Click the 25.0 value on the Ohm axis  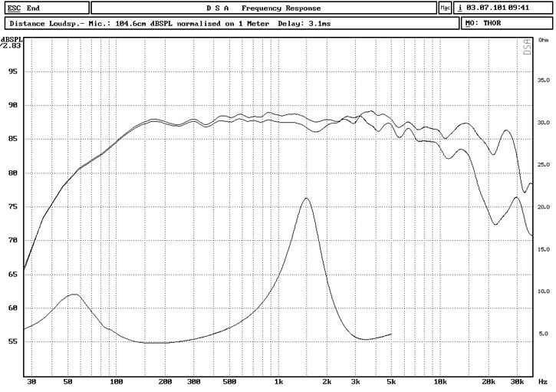click(x=544, y=165)
